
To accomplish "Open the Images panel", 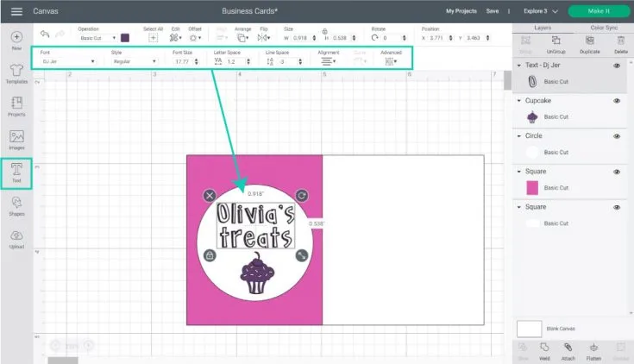I will tap(16, 140).
